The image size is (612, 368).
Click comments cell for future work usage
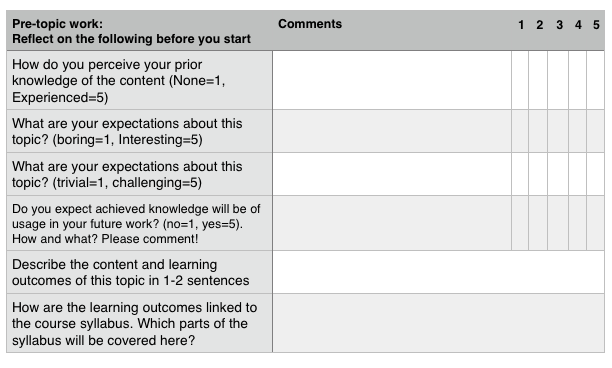[x=392, y=223]
